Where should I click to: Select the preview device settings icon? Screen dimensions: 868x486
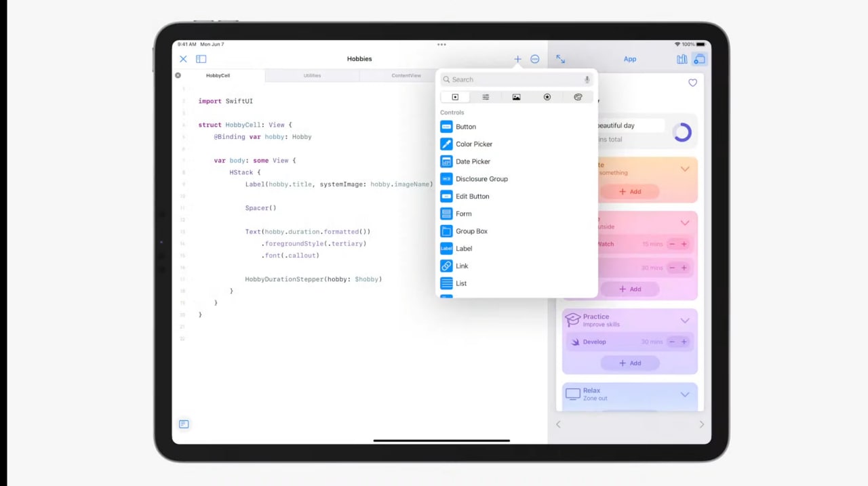[x=699, y=59]
